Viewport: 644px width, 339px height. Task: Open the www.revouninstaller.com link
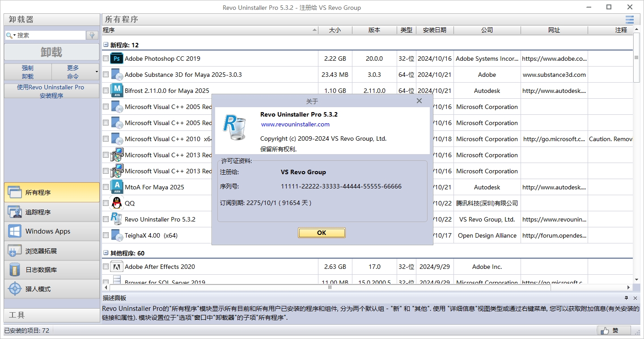point(295,125)
